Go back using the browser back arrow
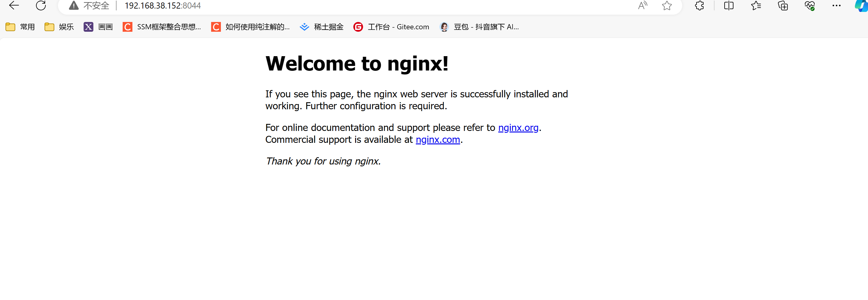868x300 pixels. click(14, 5)
